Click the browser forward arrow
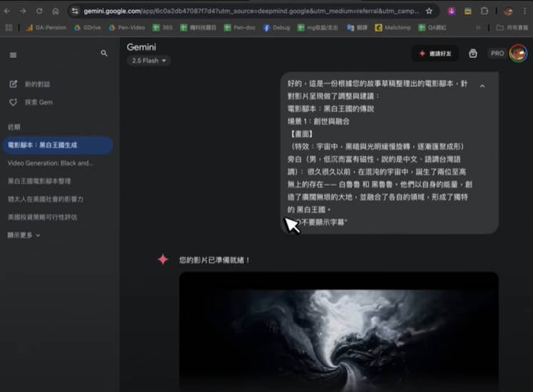 [x=23, y=11]
